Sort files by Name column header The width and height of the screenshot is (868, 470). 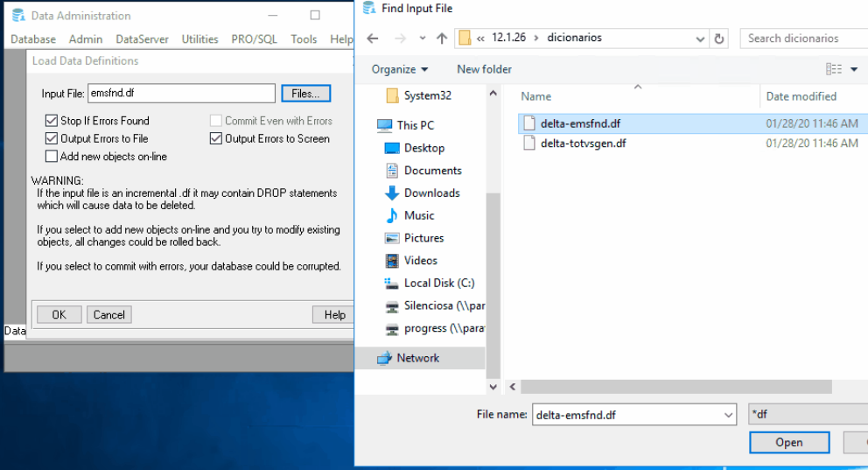point(535,96)
